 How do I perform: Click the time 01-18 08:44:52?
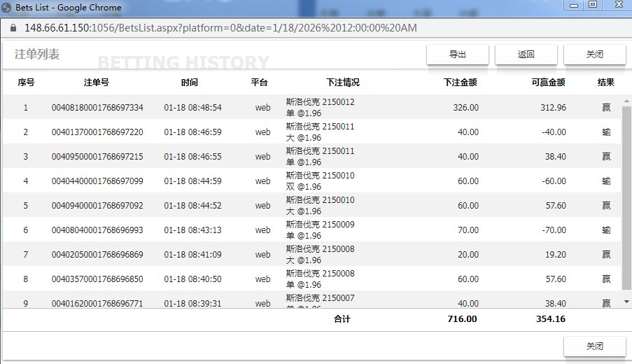pos(192,206)
